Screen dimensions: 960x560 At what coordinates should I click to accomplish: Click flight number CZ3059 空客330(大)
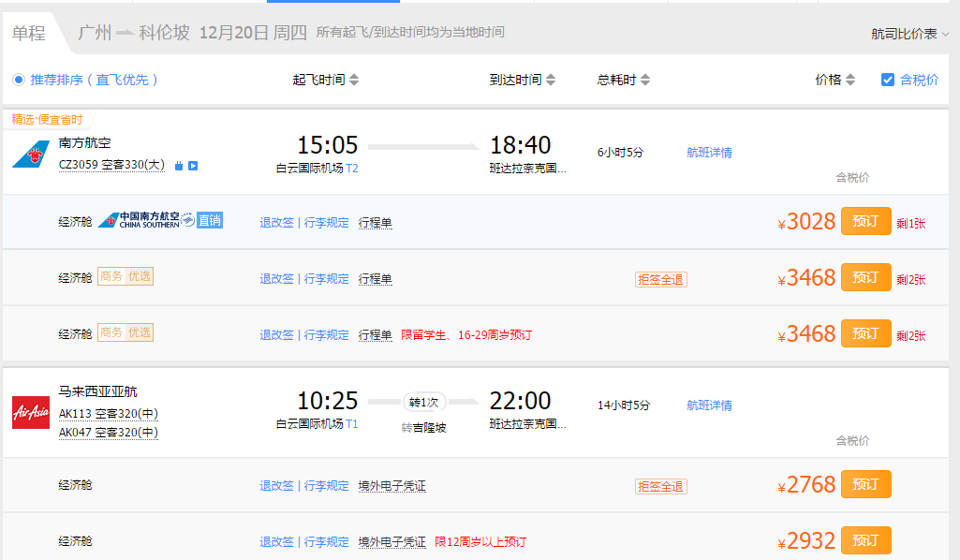click(111, 165)
